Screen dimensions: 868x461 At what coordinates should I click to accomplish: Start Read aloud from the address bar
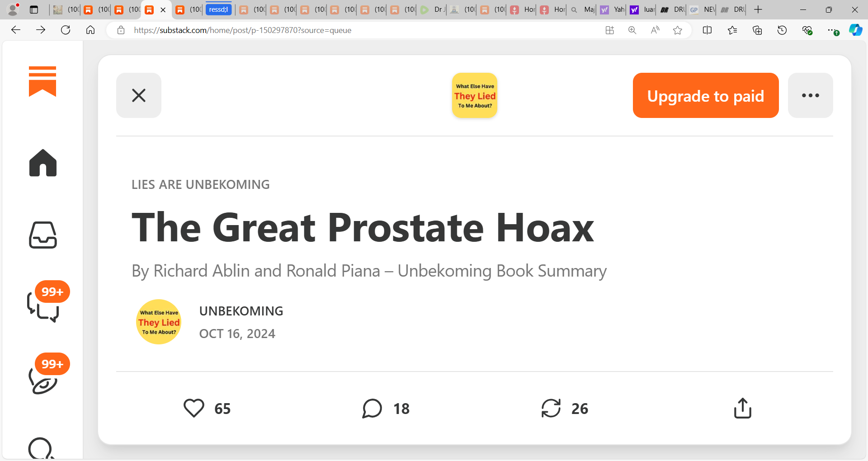click(x=655, y=30)
